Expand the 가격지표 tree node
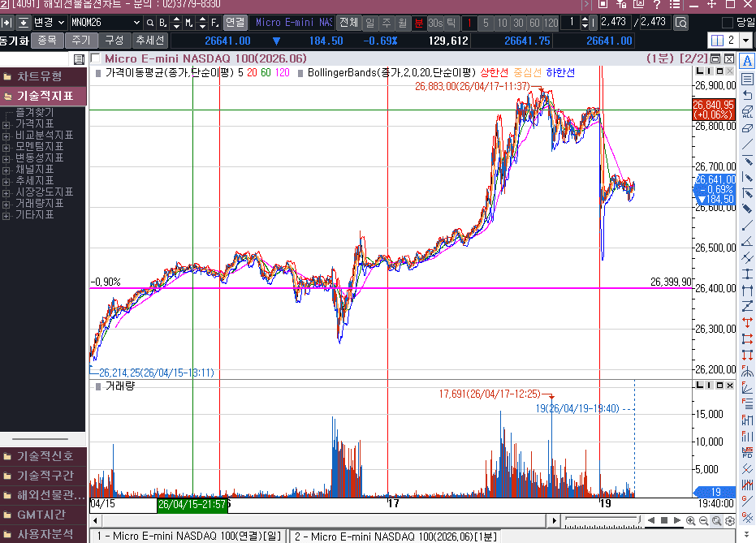Image resolution: width=756 pixels, height=543 pixels. pyautogui.click(x=6, y=123)
